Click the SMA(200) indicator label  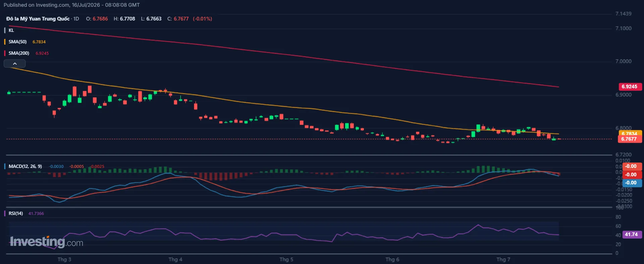[x=19, y=53]
